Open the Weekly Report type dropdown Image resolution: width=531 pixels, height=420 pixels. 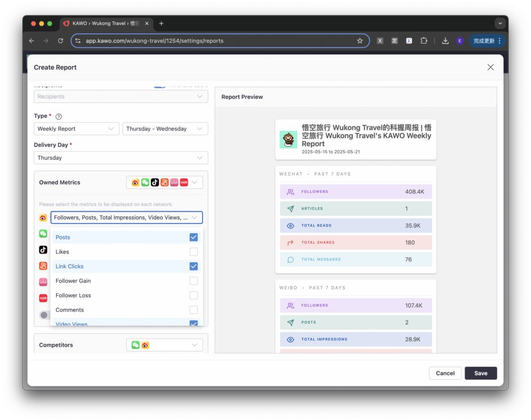[76, 129]
